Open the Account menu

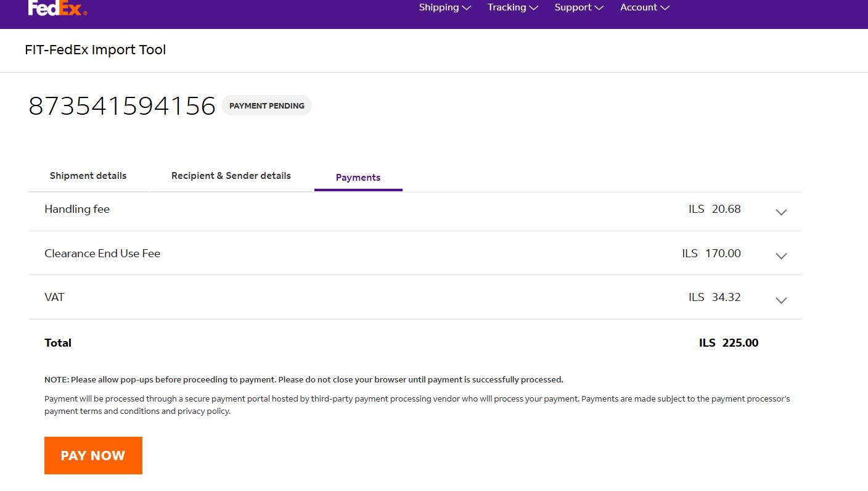[x=644, y=7]
